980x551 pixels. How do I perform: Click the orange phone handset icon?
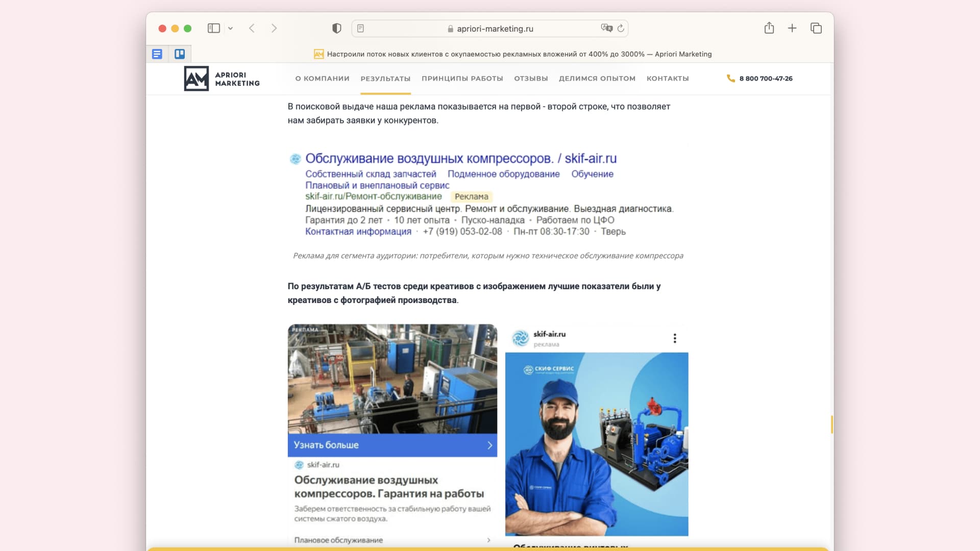point(730,79)
